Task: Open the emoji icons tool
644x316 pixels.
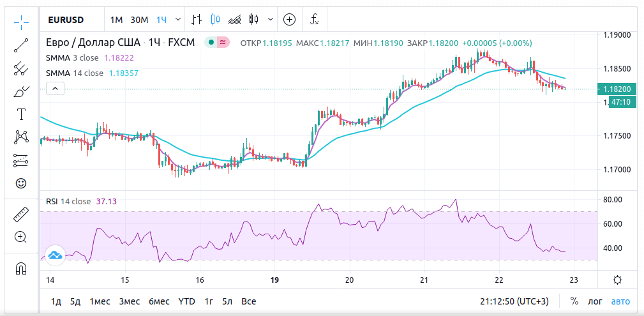Action: click(21, 183)
